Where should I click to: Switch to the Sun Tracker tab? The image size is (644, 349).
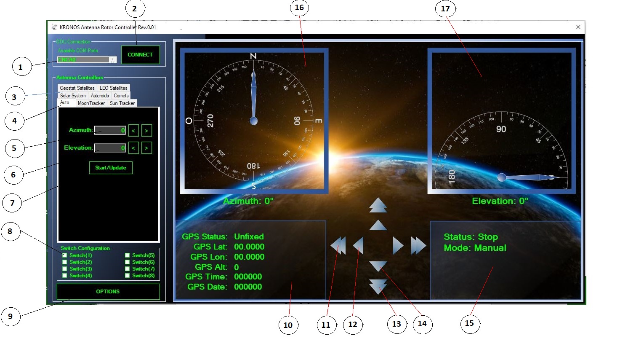point(122,103)
